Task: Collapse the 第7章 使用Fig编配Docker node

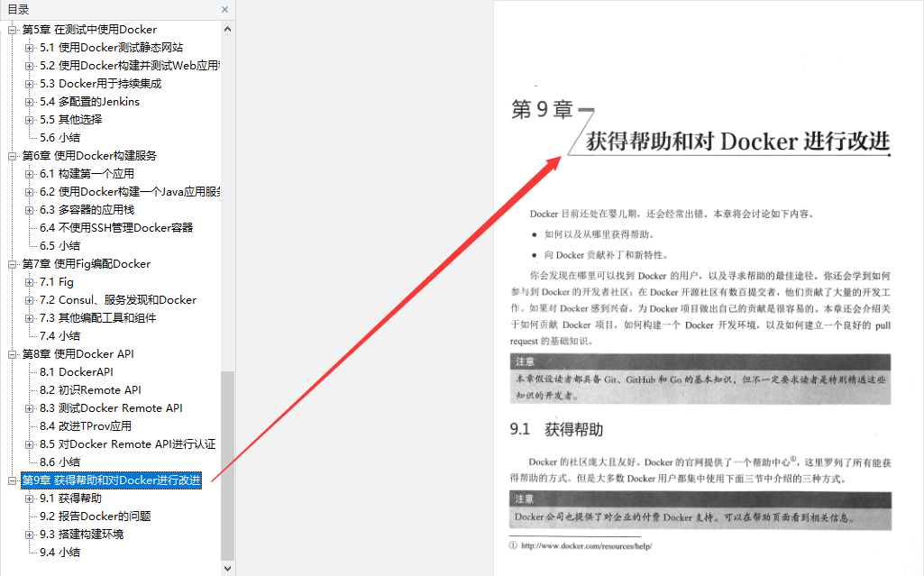Action: pyautogui.click(x=12, y=264)
